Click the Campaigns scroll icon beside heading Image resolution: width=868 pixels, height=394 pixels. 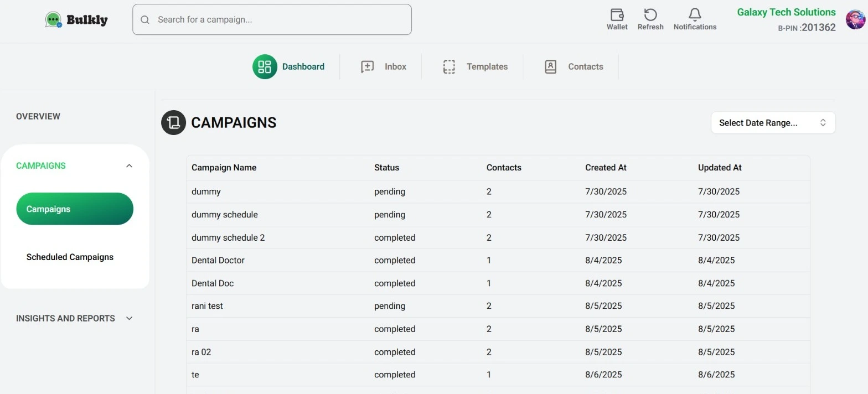click(173, 123)
